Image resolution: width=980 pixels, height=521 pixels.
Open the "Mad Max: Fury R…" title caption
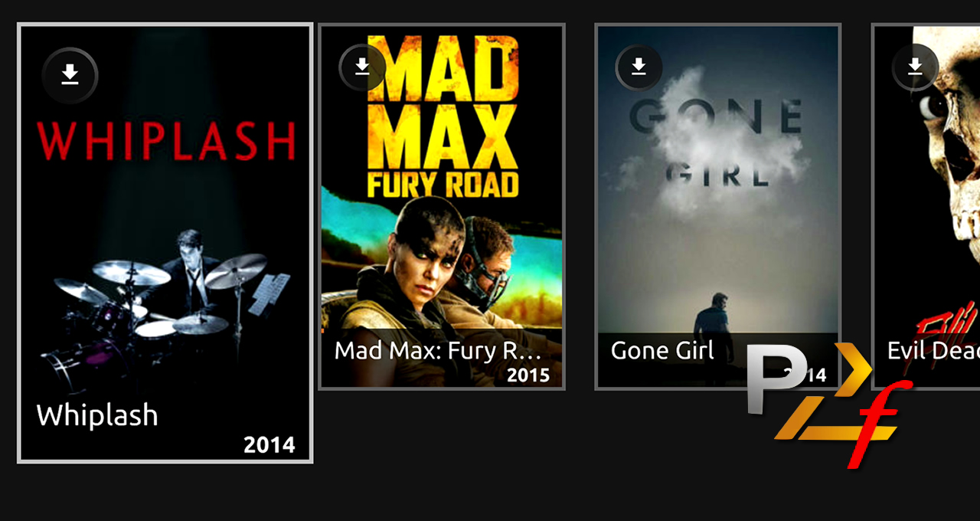click(438, 351)
